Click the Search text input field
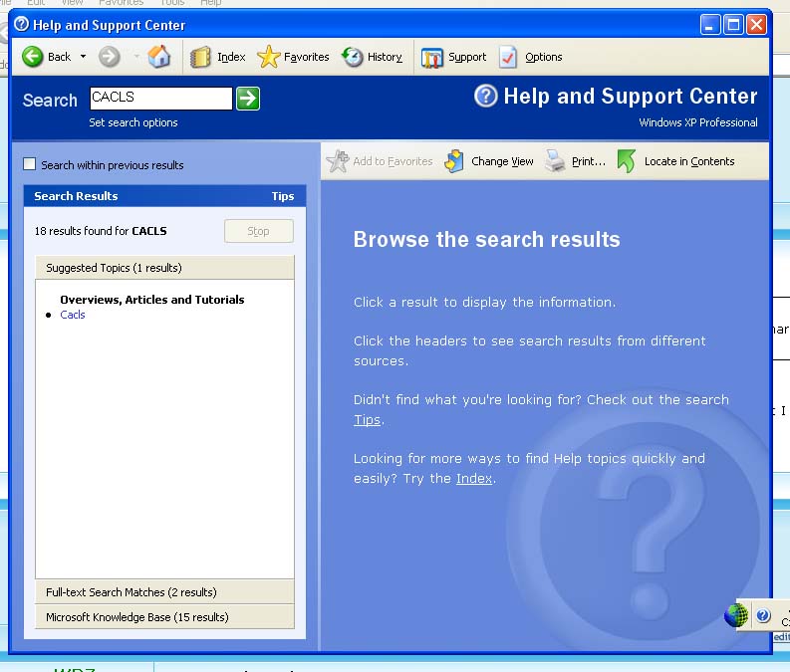The width and height of the screenshot is (790, 672). click(160, 98)
